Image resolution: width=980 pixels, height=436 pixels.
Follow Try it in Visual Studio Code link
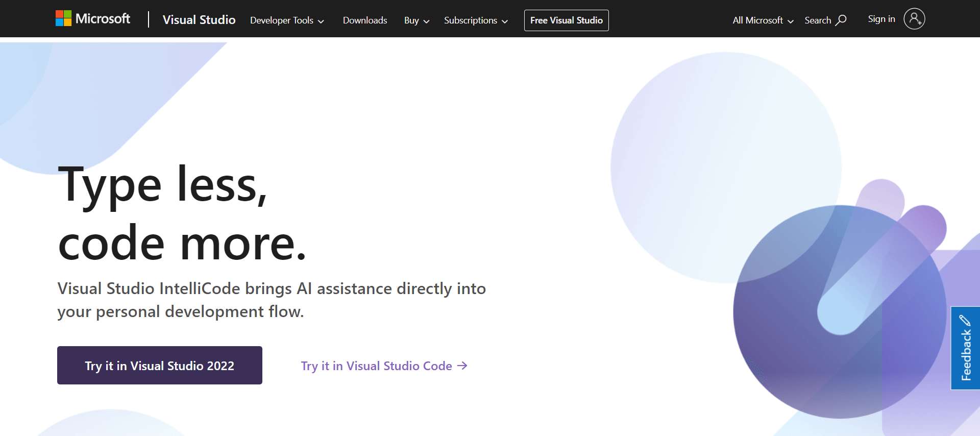(x=384, y=366)
